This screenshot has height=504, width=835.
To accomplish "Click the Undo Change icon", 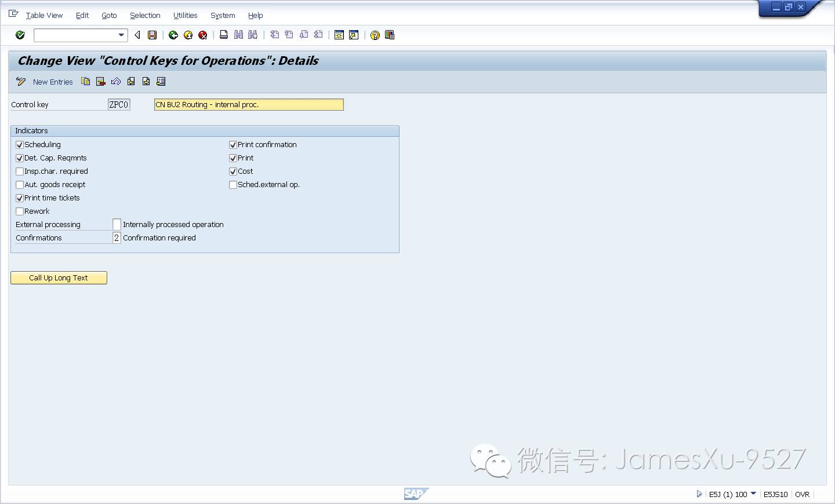I will 116,82.
